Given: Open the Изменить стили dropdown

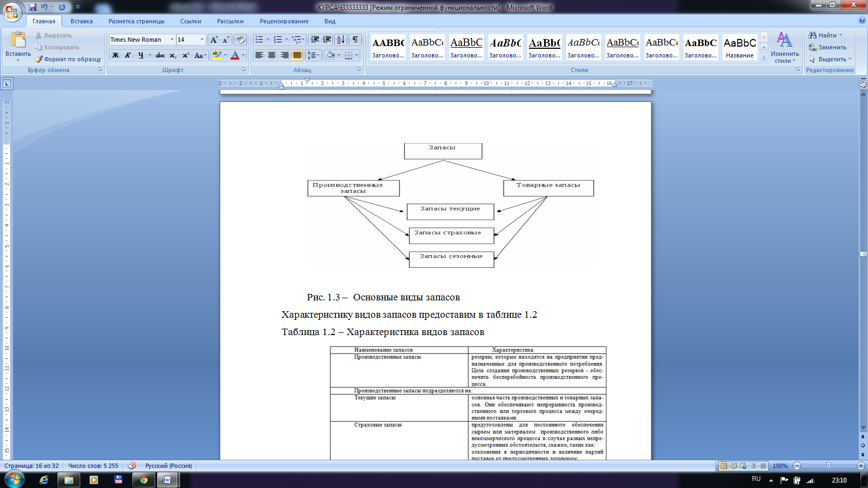Looking at the screenshot, I should coord(784,48).
